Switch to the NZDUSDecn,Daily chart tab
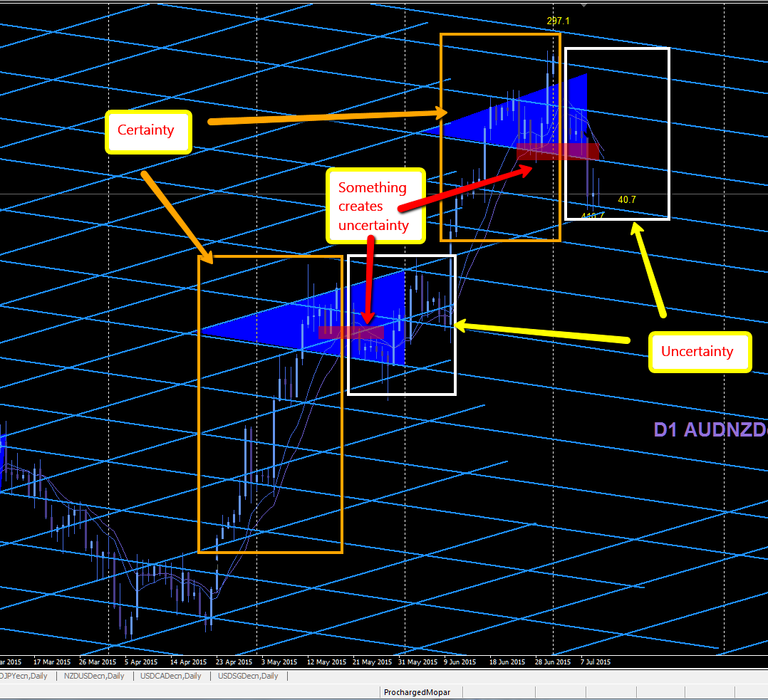The image size is (768, 700). click(x=94, y=676)
